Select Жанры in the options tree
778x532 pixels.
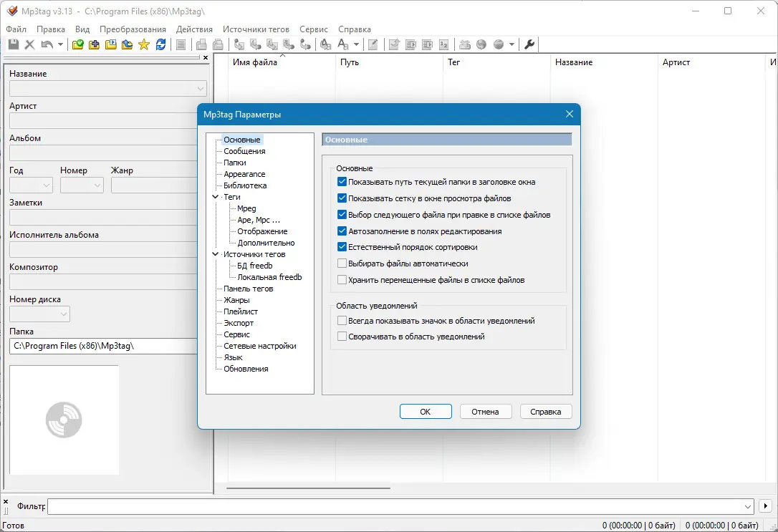(x=236, y=300)
